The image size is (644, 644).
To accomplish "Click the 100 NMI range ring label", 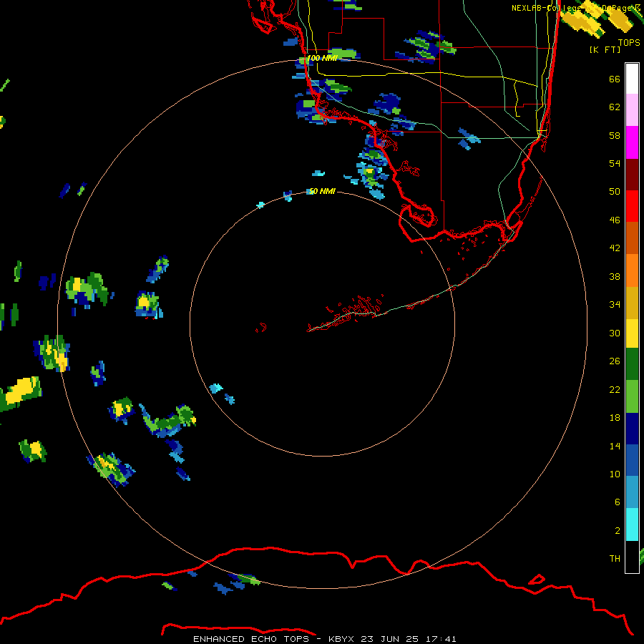I will tap(322, 58).
